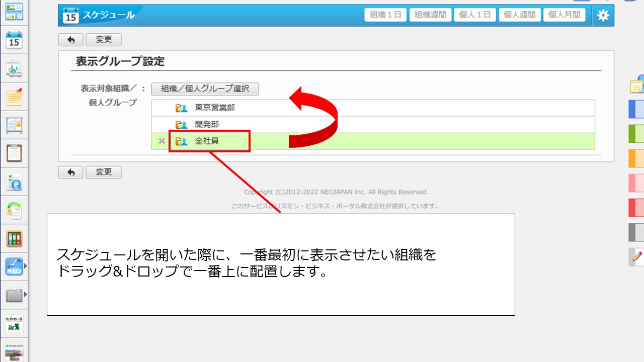Screen dimensions: 644x362
Task: Click the group icon of 東京営業部 row
Action: point(181,108)
